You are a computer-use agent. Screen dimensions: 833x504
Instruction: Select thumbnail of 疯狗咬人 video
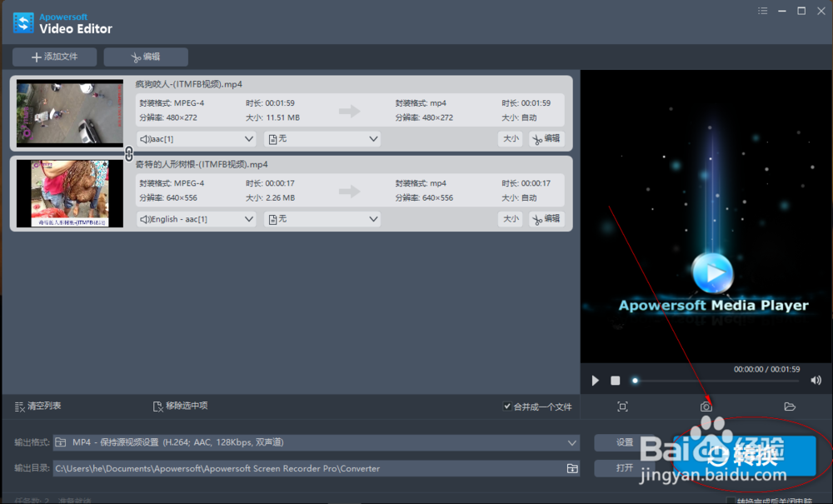coord(70,113)
